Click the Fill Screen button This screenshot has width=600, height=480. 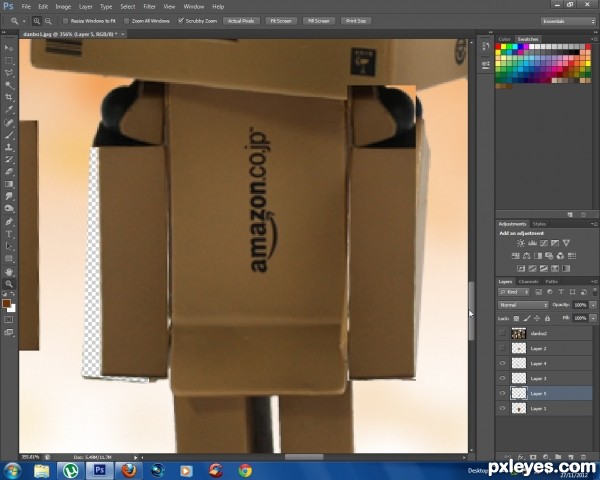[319, 21]
